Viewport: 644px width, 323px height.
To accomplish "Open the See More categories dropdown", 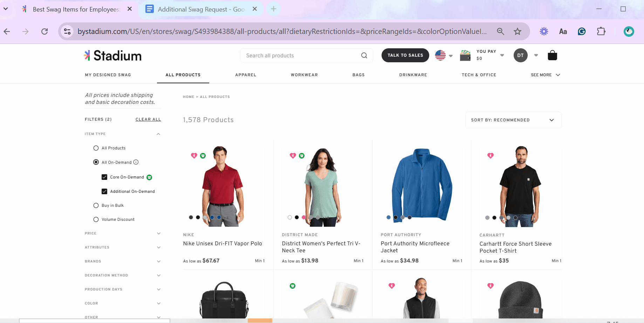I will tap(546, 75).
